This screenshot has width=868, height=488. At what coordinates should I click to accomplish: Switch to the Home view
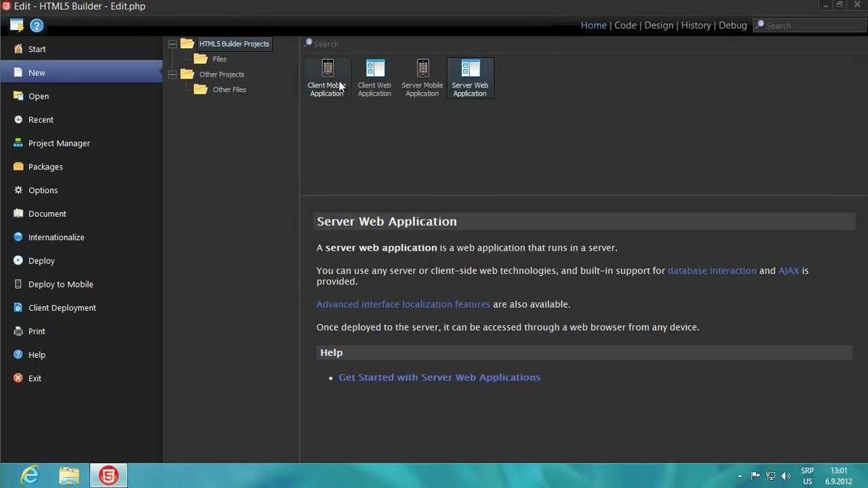pos(593,25)
